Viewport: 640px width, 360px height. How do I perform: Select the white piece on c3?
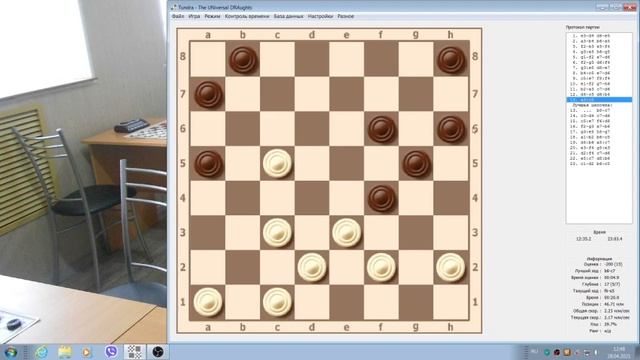click(277, 233)
